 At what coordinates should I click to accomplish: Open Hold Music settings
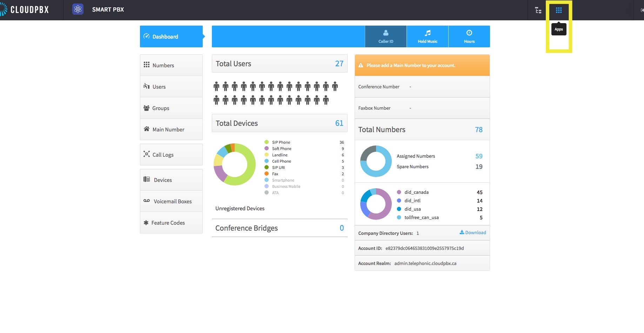pos(428,36)
